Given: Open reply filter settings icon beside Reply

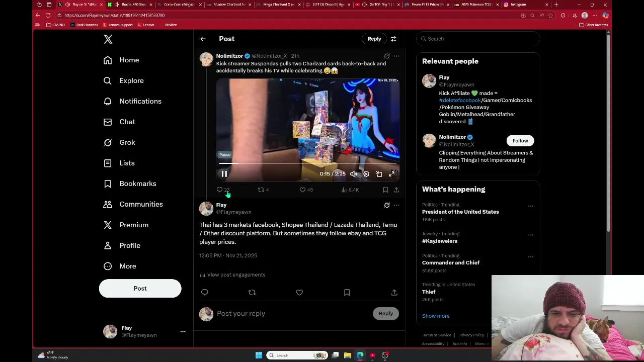Looking at the screenshot, I should [393, 39].
